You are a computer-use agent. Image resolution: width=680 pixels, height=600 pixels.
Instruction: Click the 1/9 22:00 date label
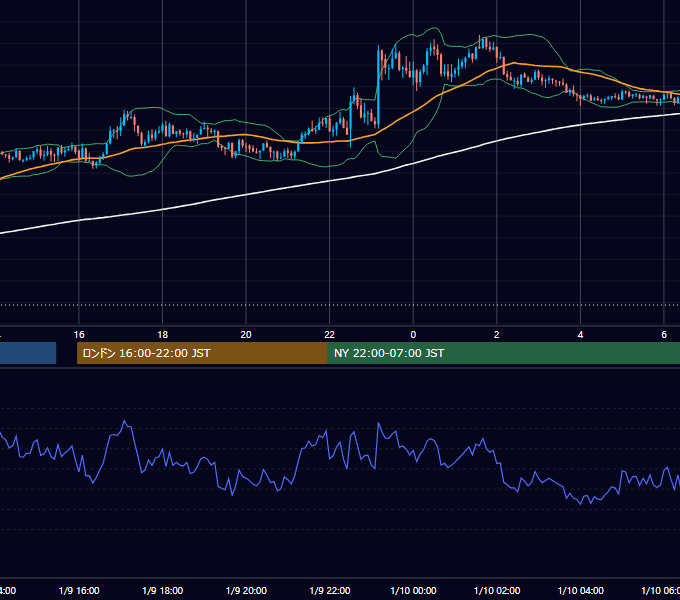[x=330, y=591]
